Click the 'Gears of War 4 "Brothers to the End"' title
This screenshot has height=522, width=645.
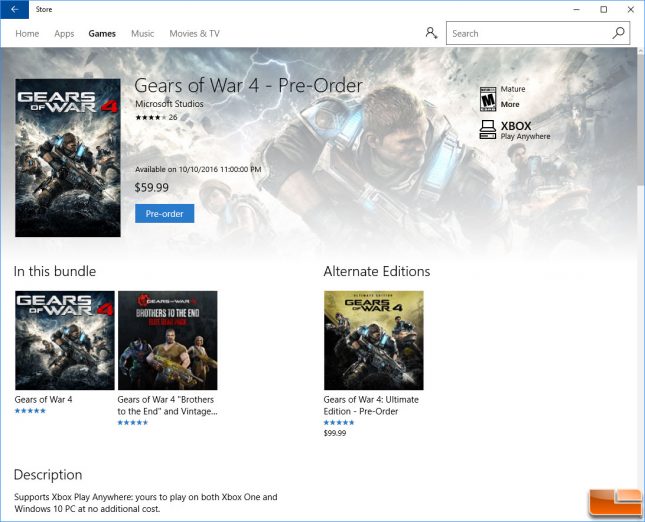(x=167, y=405)
